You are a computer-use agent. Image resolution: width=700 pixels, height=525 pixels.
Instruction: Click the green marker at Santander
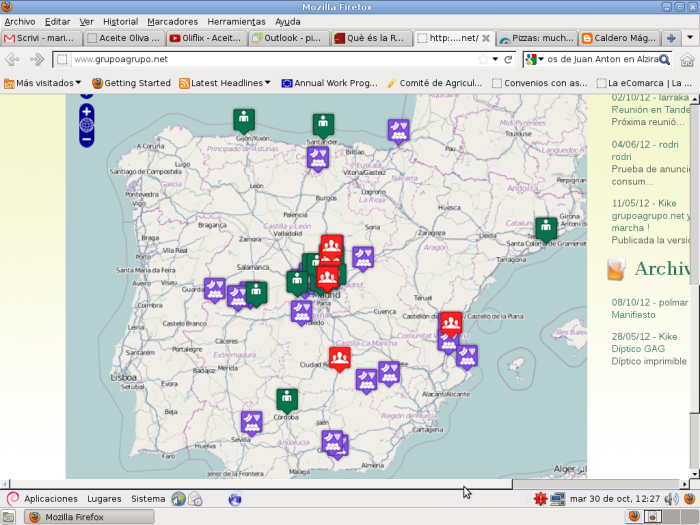coord(323,126)
